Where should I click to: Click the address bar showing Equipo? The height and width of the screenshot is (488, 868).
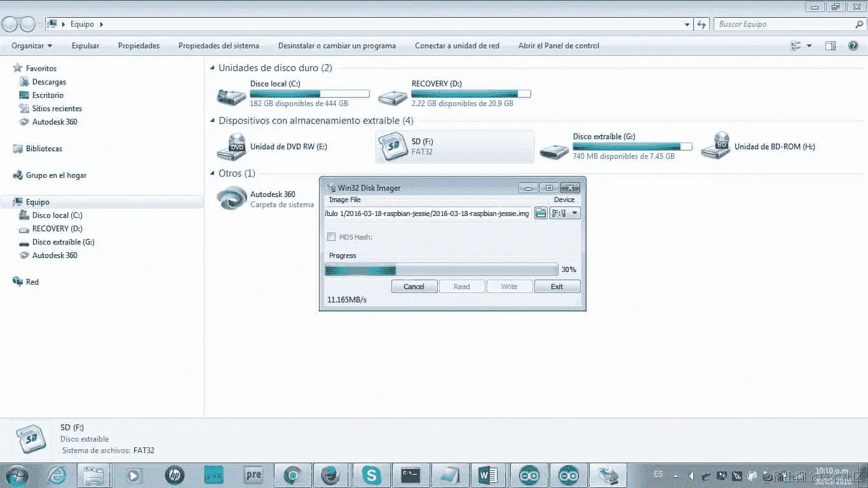click(370, 24)
